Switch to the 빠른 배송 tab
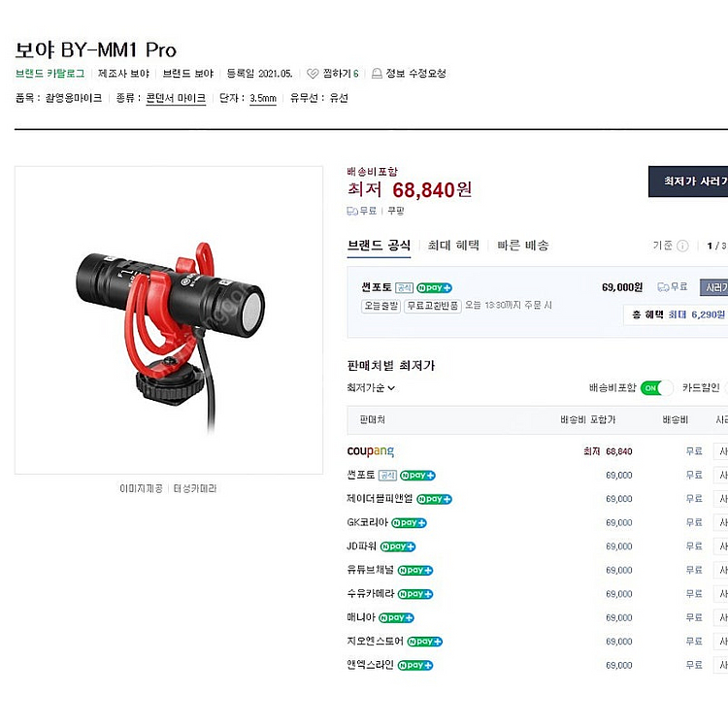This screenshot has width=728, height=728. 523,246
